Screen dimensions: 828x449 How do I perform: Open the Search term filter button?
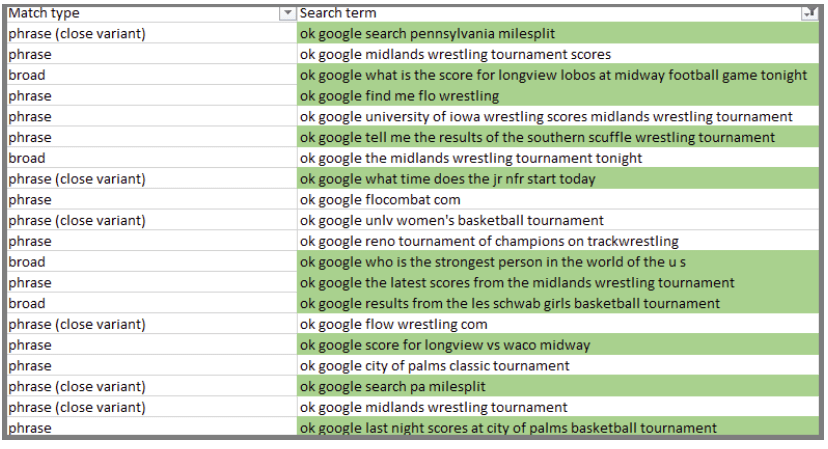(x=809, y=13)
